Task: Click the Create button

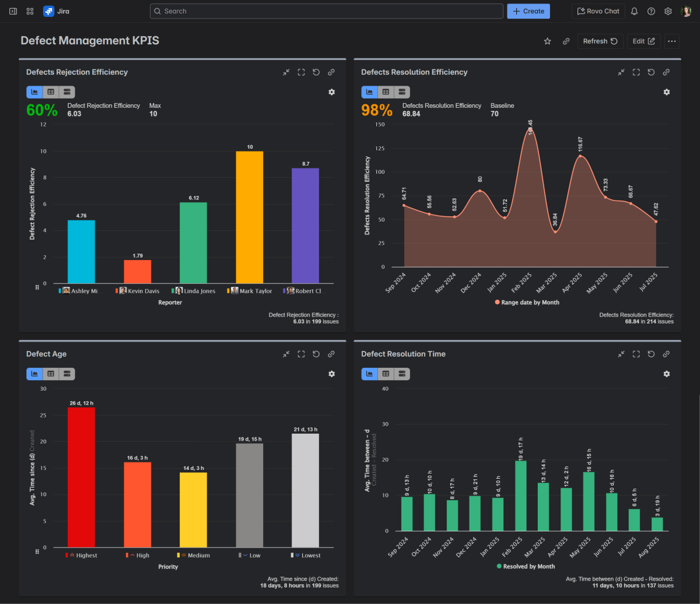Action: (528, 10)
